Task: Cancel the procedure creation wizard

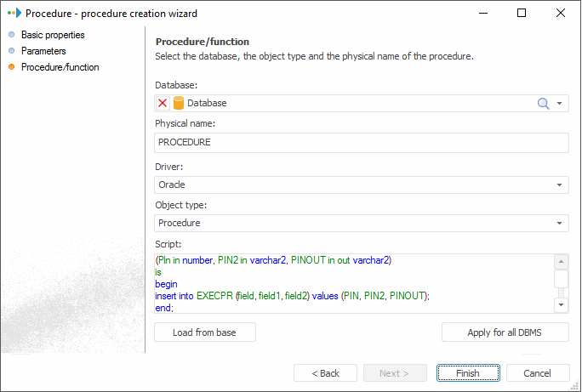Action: pyautogui.click(x=538, y=373)
